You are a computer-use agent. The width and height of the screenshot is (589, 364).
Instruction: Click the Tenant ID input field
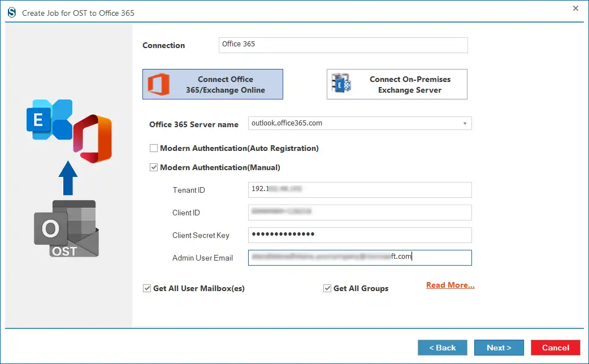coord(360,190)
